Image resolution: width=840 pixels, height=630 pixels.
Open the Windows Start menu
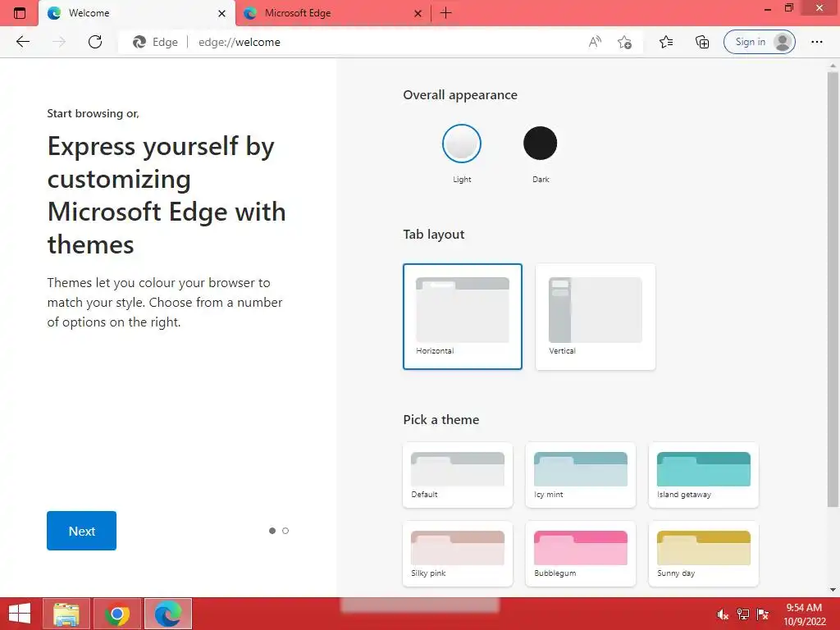(x=20, y=614)
